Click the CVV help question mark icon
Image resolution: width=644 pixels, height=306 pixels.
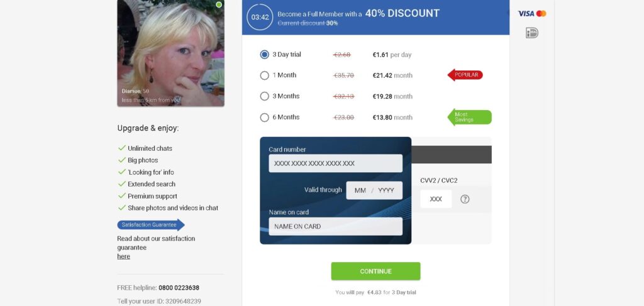point(465,199)
